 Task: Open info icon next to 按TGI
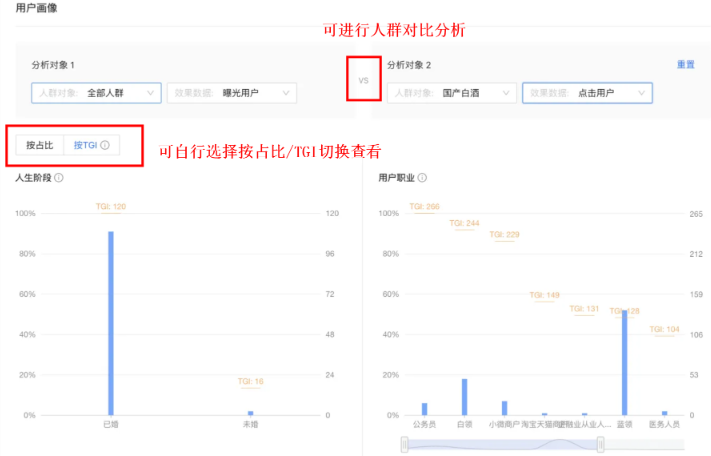click(105, 145)
